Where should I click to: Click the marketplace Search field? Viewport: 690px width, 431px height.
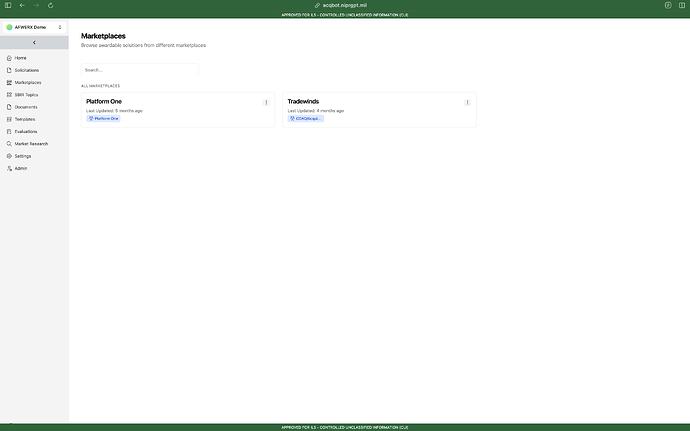[x=140, y=70]
